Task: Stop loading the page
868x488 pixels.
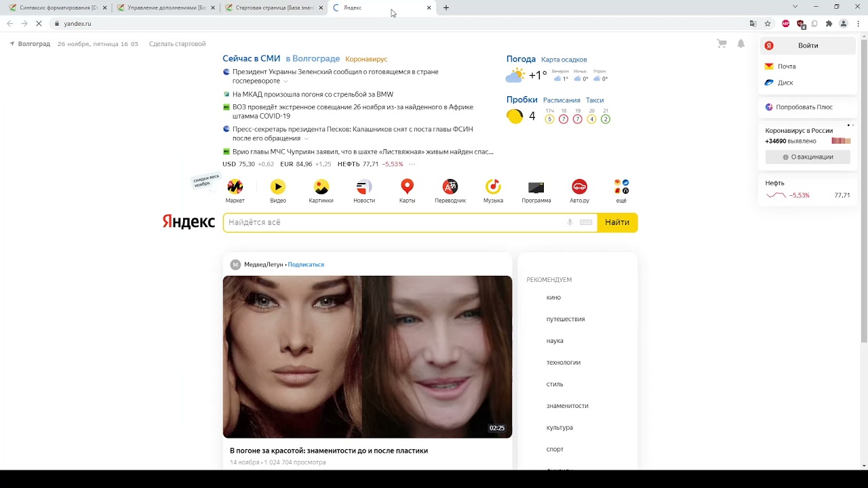Action: pos(39,23)
